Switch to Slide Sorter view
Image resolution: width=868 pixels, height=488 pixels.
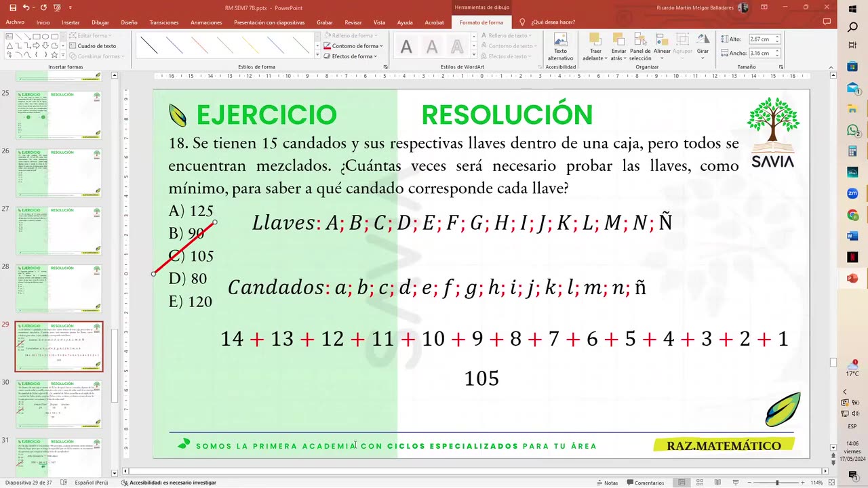(x=699, y=483)
